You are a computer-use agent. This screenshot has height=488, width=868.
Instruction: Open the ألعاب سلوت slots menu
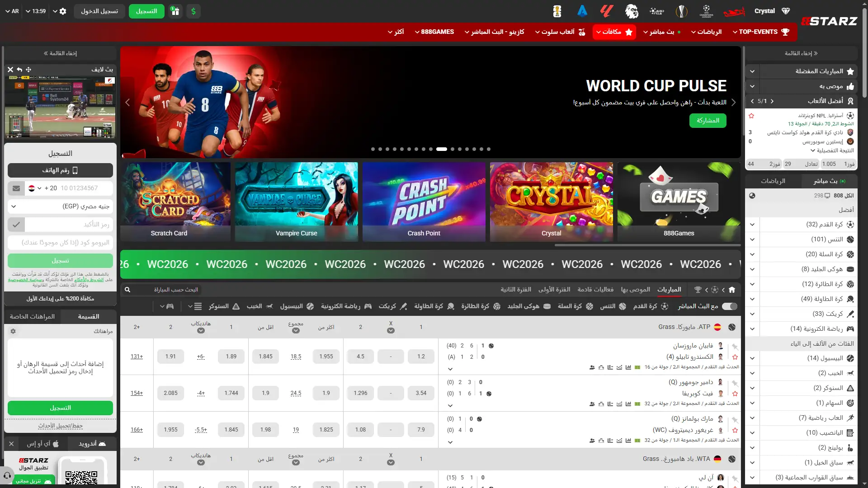[x=560, y=32]
